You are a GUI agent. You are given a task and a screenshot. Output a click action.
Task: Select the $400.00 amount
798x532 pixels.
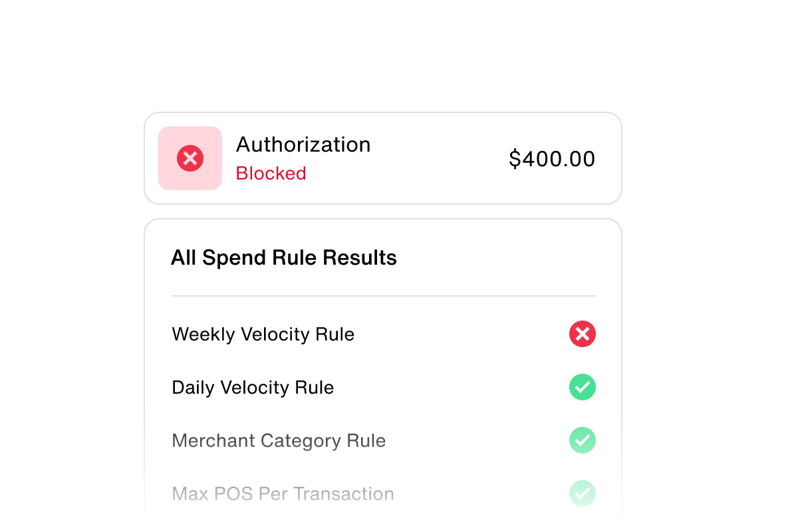pyautogui.click(x=551, y=159)
